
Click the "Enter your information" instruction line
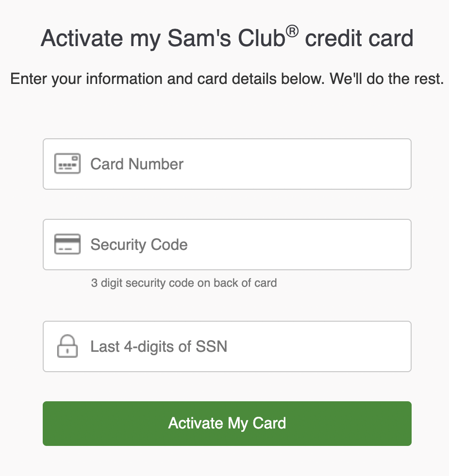pos(227,79)
